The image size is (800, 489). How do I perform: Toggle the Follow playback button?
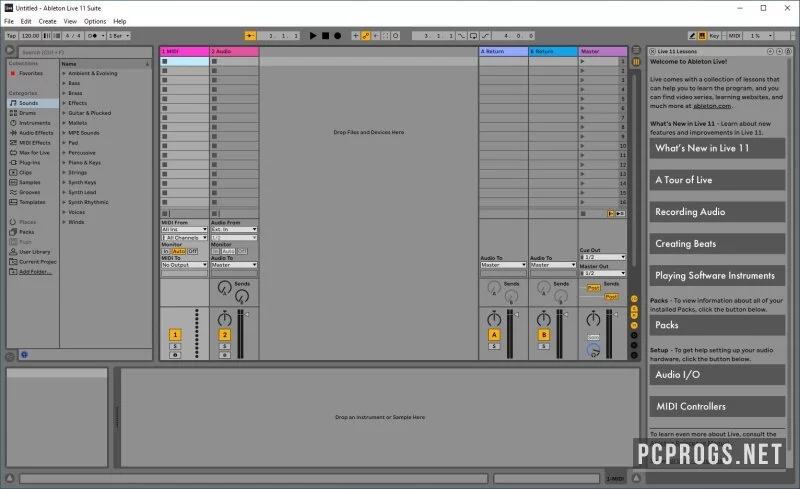[x=250, y=36]
